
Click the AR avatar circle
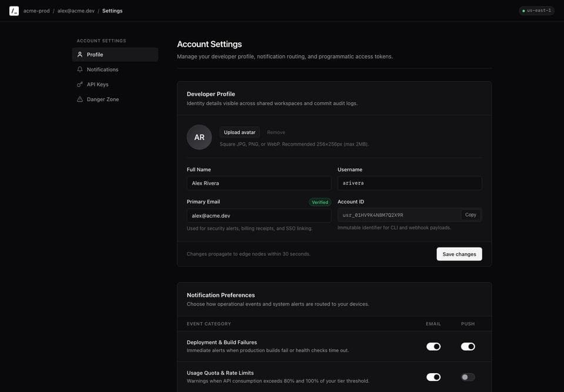click(199, 137)
